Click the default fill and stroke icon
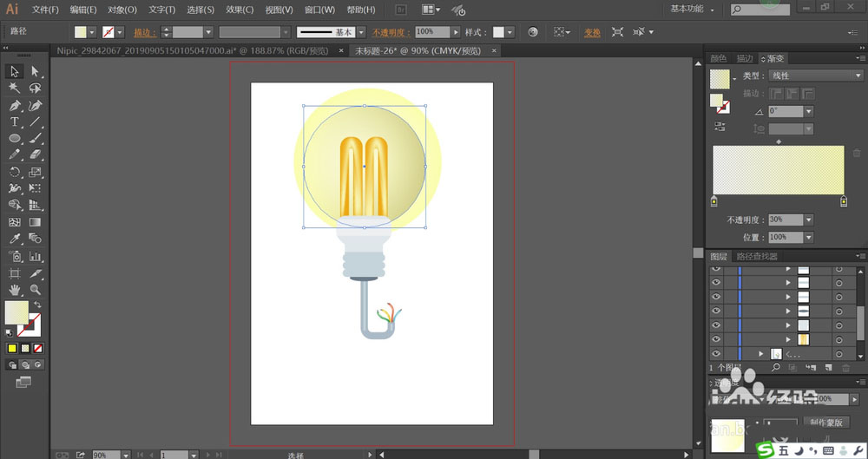 [x=9, y=333]
